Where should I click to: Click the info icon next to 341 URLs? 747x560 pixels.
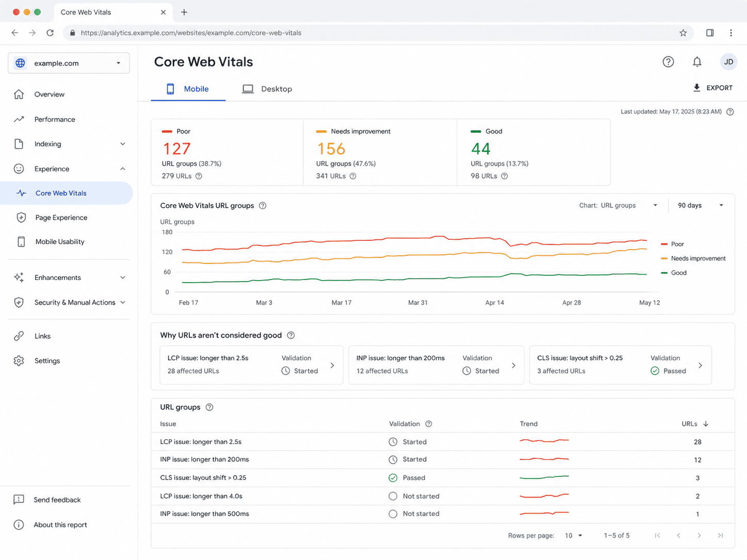pos(353,176)
